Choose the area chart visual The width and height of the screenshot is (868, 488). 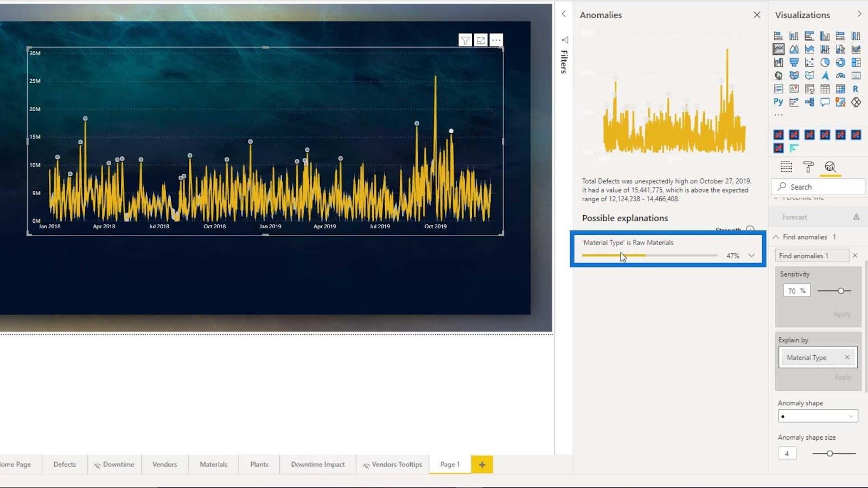pos(794,49)
